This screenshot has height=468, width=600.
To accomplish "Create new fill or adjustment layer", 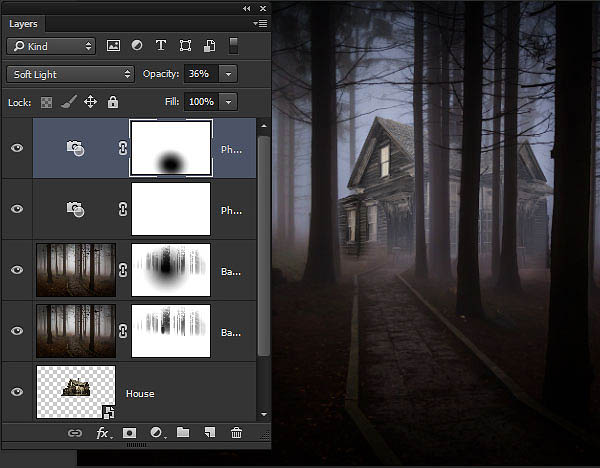I will [x=157, y=433].
